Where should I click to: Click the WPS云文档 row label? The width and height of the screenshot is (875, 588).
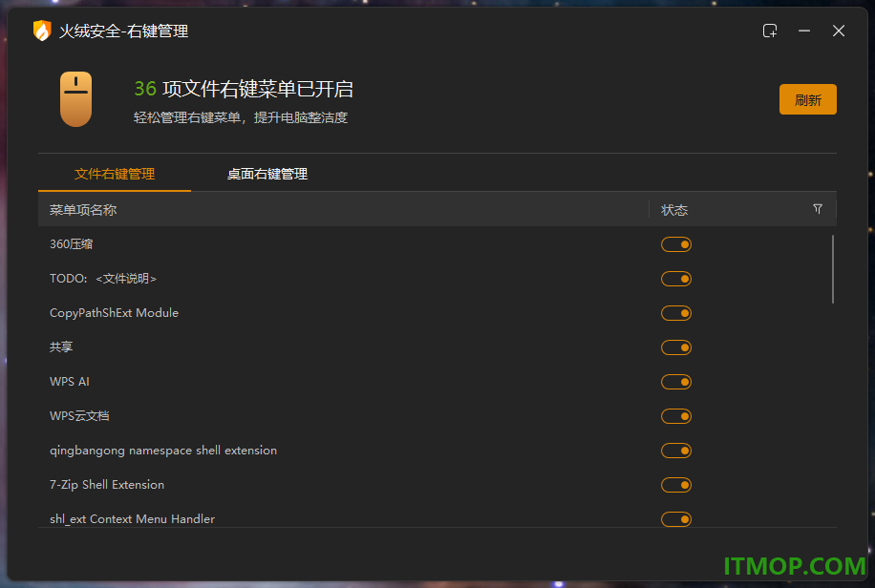tap(79, 415)
